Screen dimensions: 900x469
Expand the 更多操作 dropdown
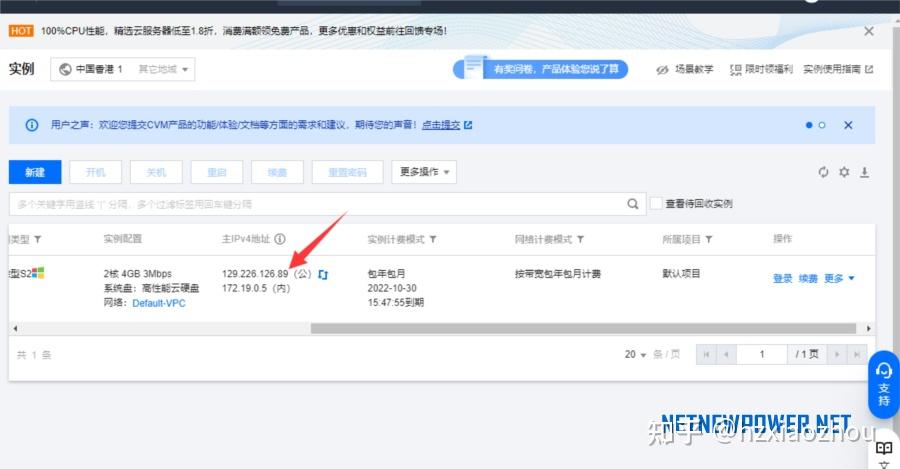coord(424,172)
